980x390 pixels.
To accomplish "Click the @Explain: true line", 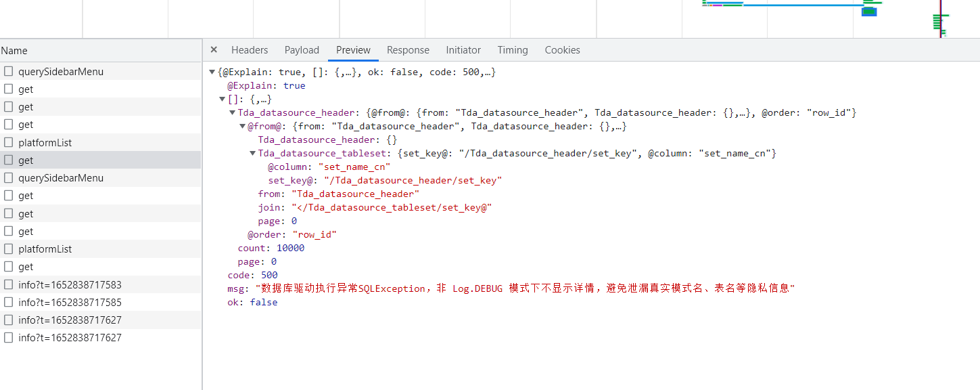I will click(266, 86).
